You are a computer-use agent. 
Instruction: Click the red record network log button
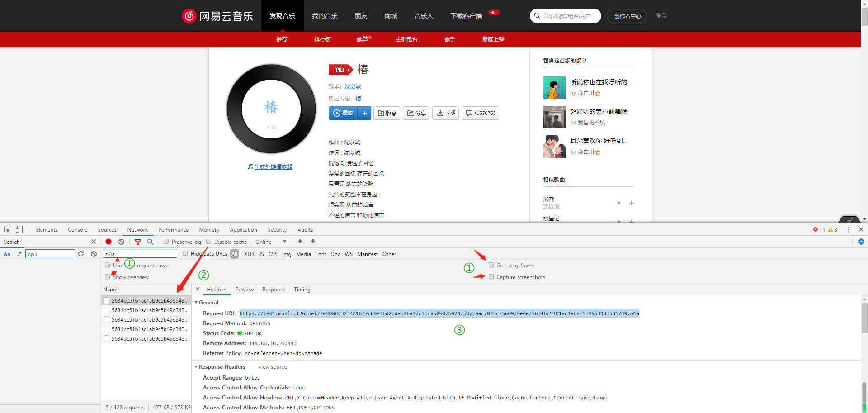coord(108,242)
